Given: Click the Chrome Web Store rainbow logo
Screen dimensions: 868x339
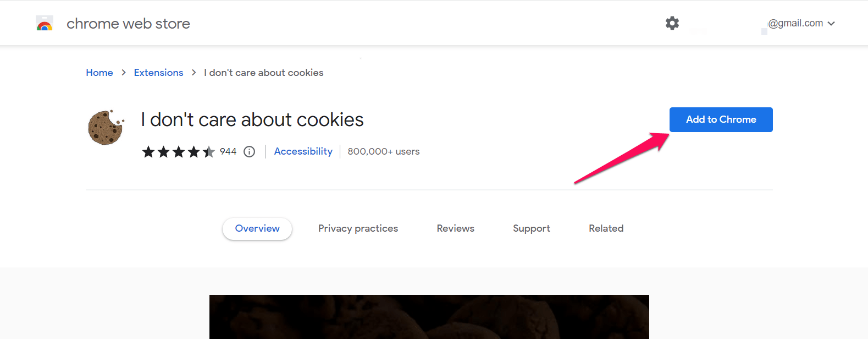Looking at the screenshot, I should point(45,24).
